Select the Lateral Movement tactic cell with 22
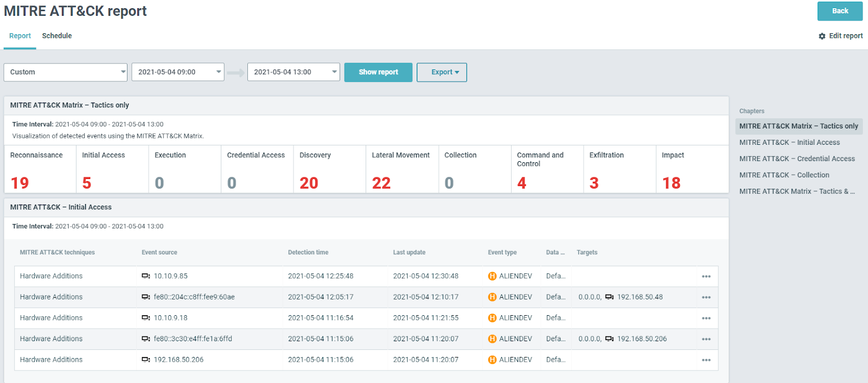Viewport: 868px width, 383px height. coord(402,169)
